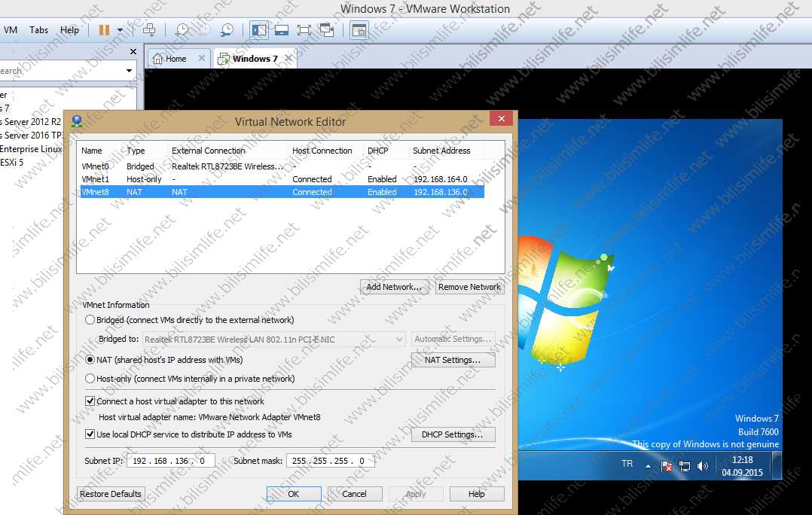812x515 pixels.
Task: Open the library search dropdown arrow
Action: pyautogui.click(x=129, y=70)
